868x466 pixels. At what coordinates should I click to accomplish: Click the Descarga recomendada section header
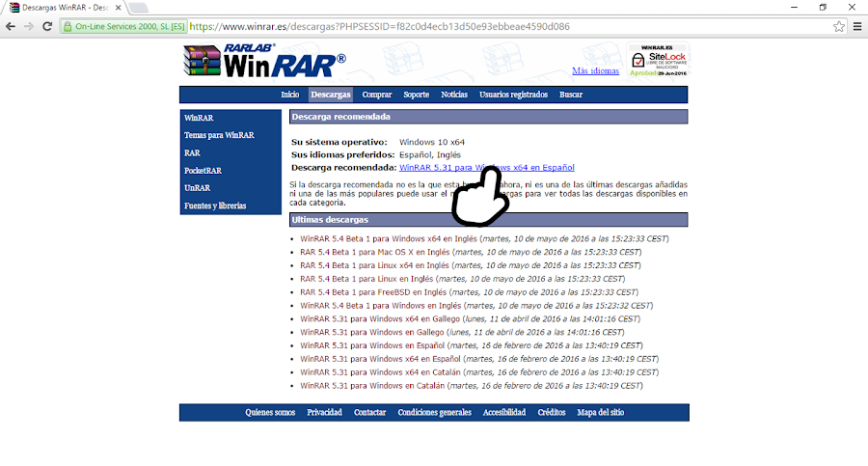pyautogui.click(x=488, y=117)
